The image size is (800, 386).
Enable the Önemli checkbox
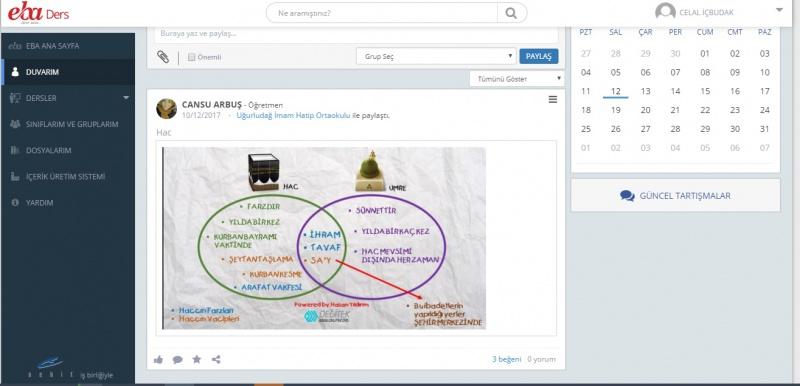pyautogui.click(x=192, y=57)
